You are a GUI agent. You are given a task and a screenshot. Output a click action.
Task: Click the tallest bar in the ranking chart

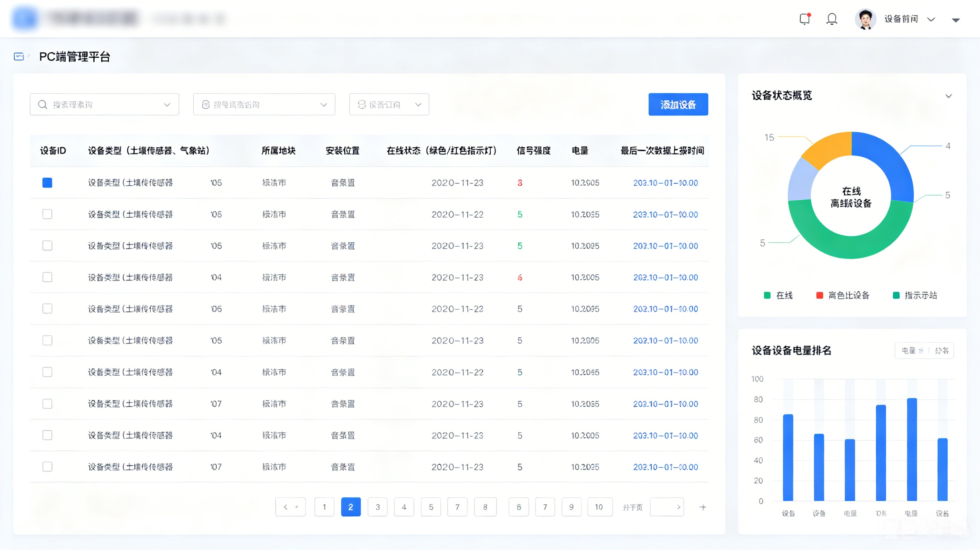pos(911,450)
